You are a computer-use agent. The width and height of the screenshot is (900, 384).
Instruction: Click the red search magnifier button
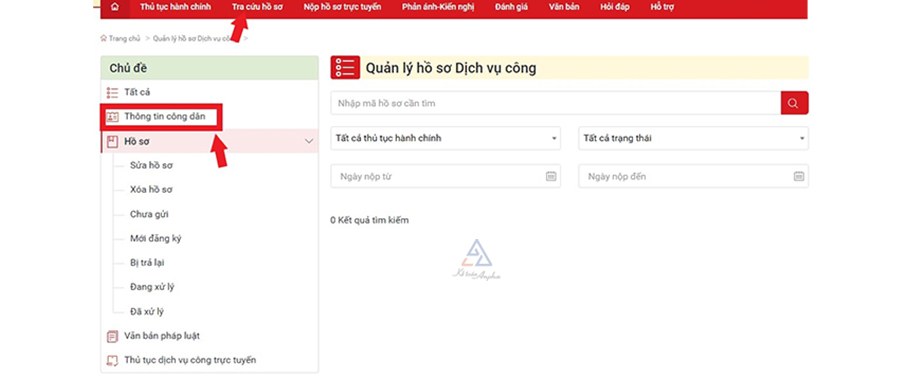tap(794, 103)
